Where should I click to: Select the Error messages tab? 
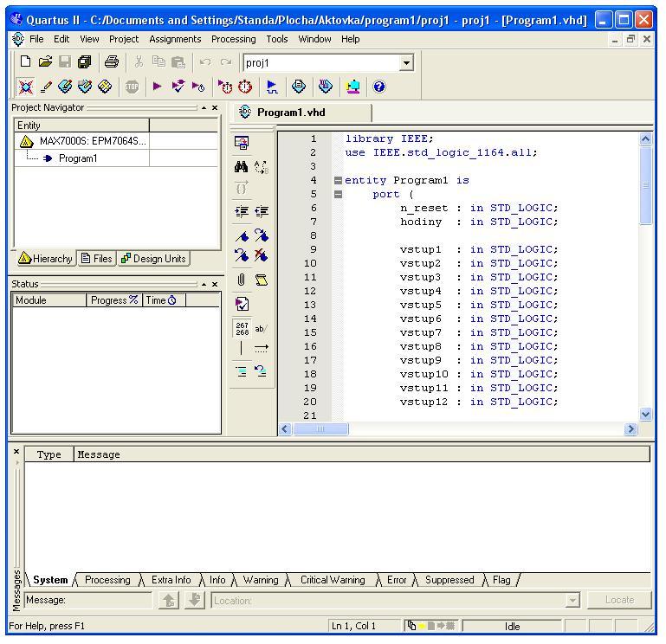pyautogui.click(x=397, y=580)
